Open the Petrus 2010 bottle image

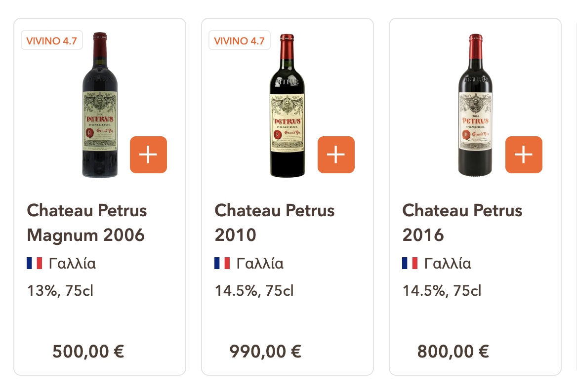click(288, 105)
